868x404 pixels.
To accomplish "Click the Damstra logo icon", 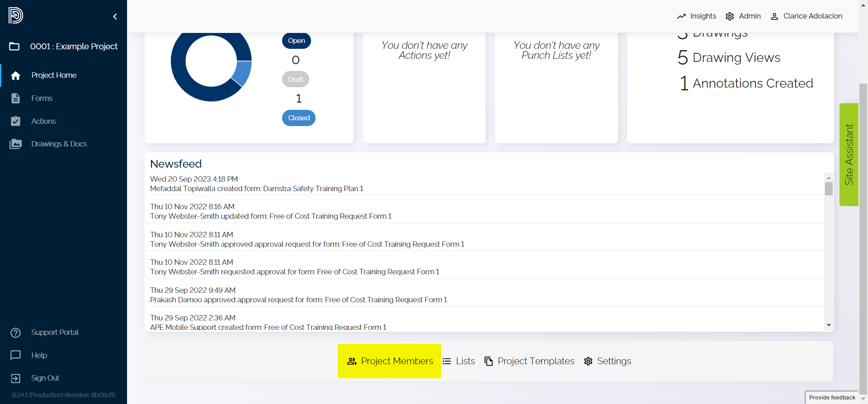I will click(15, 16).
